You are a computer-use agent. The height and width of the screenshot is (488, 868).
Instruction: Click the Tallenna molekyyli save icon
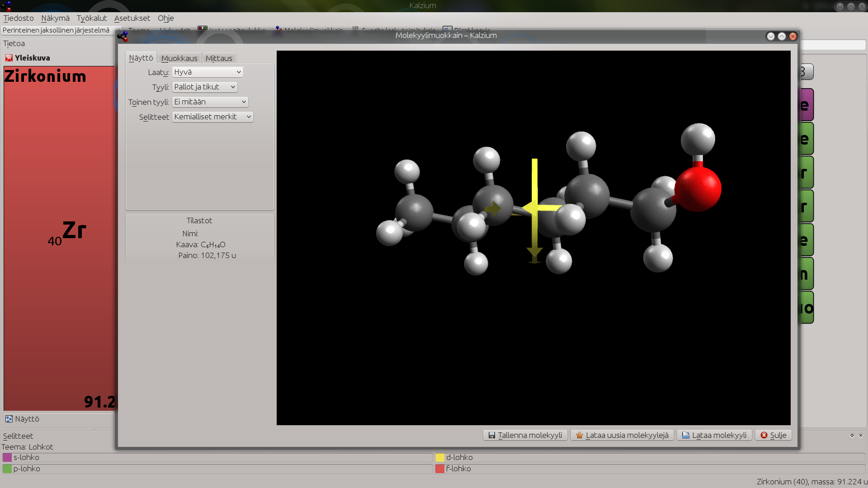click(491, 435)
